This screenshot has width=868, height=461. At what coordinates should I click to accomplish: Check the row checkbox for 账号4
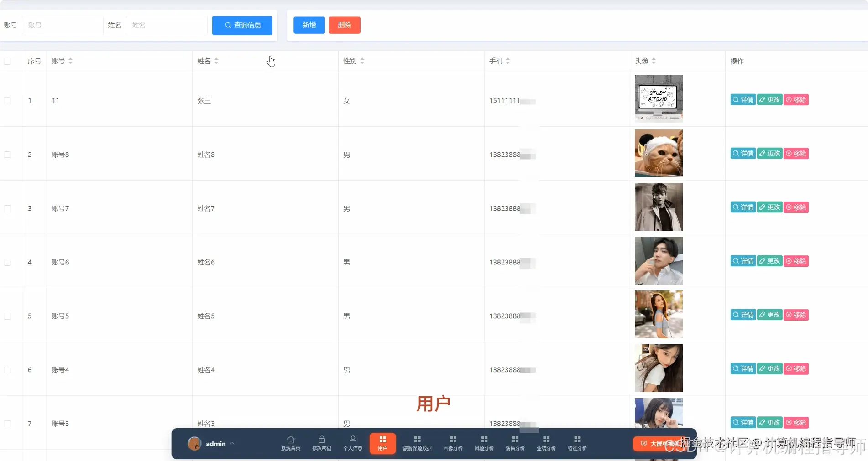pos(7,370)
